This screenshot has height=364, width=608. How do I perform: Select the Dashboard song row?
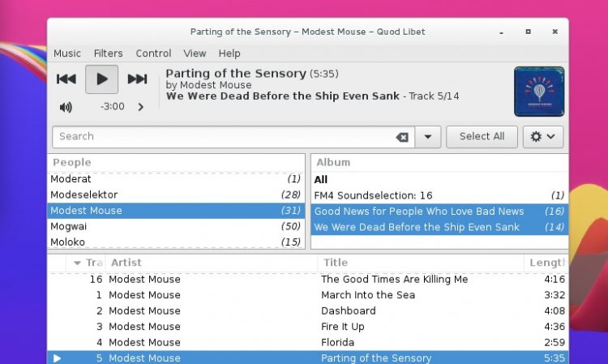coord(308,310)
